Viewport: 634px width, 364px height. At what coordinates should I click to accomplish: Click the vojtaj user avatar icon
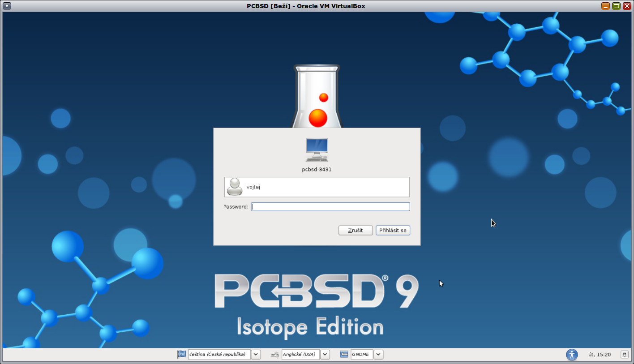coord(235,187)
